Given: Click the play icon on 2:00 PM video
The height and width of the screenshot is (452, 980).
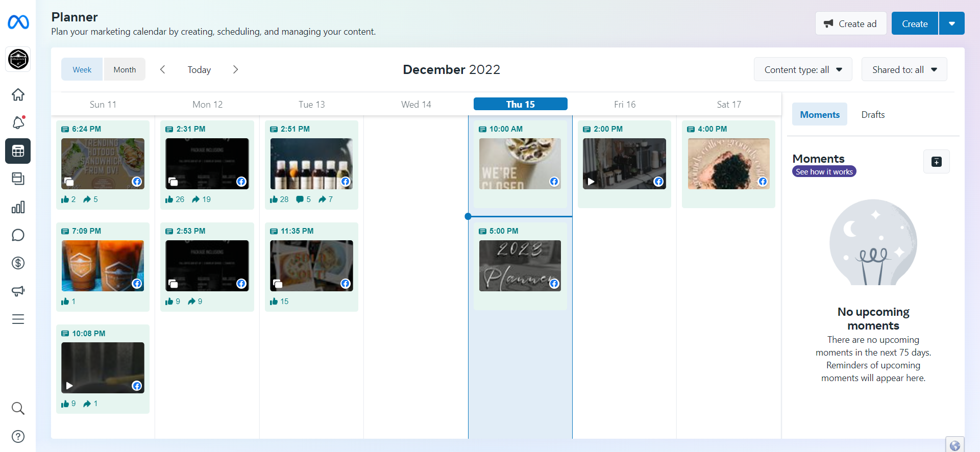Looking at the screenshot, I should pos(591,182).
